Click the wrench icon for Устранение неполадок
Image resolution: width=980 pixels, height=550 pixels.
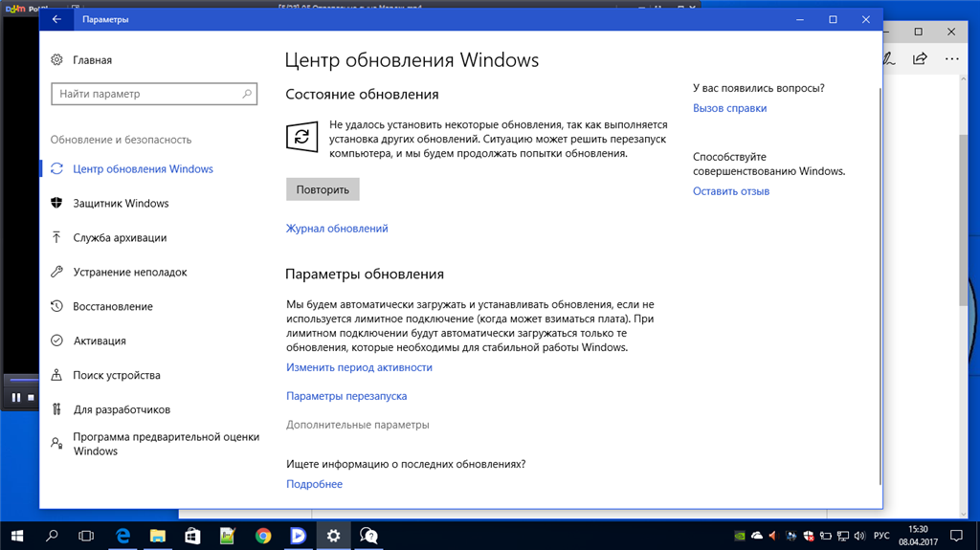56,272
